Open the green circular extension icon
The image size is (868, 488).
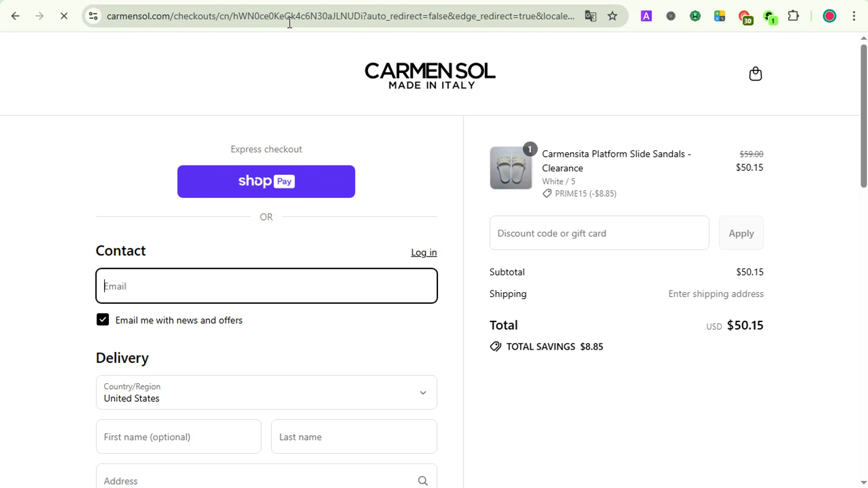point(696,16)
